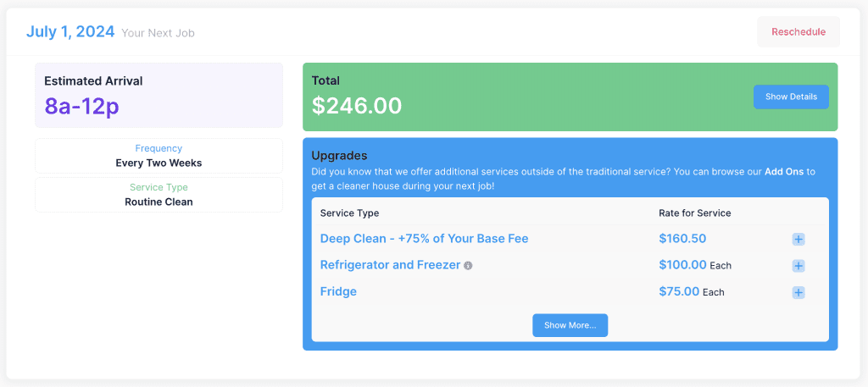Click the Frequency Every Two Weeks box
This screenshot has height=387, width=868.
click(x=159, y=156)
